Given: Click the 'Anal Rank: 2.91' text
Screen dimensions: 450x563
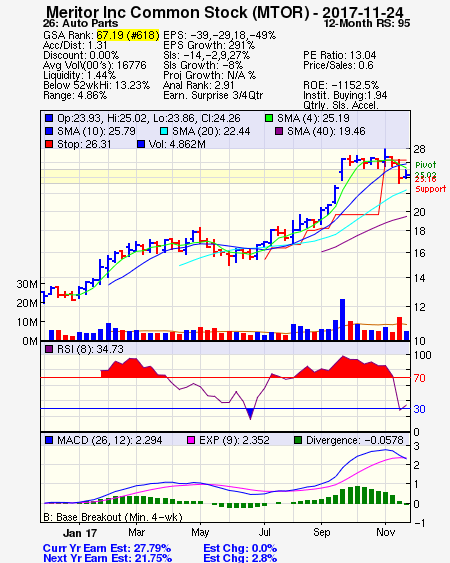Looking at the screenshot, I should pos(199,85).
